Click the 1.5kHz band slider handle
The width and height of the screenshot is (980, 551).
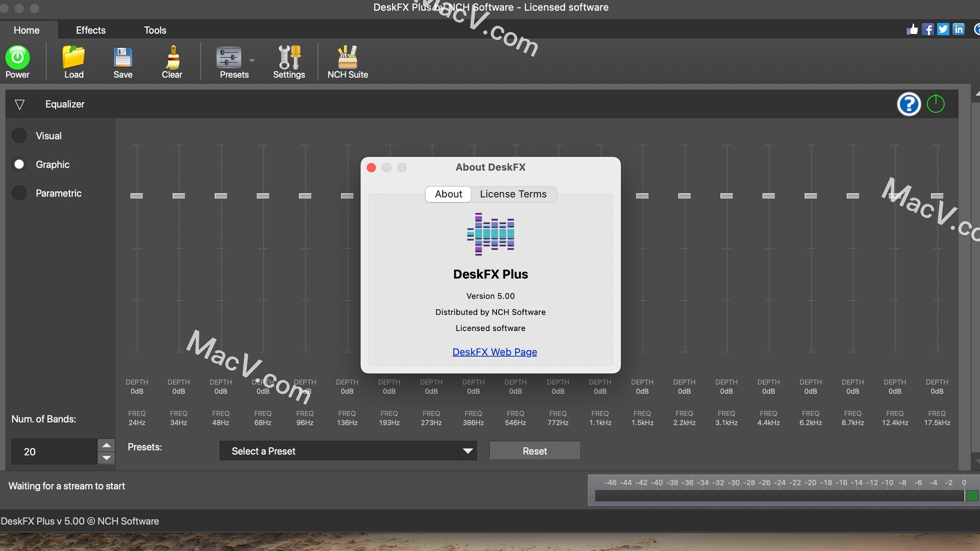pos(642,196)
